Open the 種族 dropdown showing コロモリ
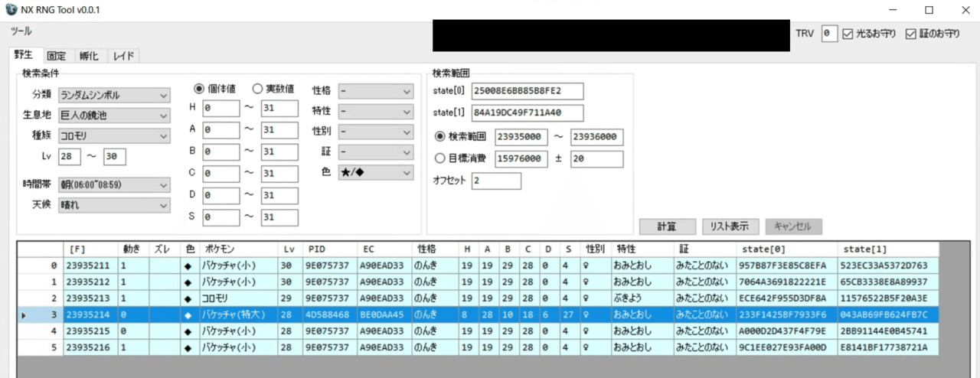The width and height of the screenshot is (980, 378). 115,136
